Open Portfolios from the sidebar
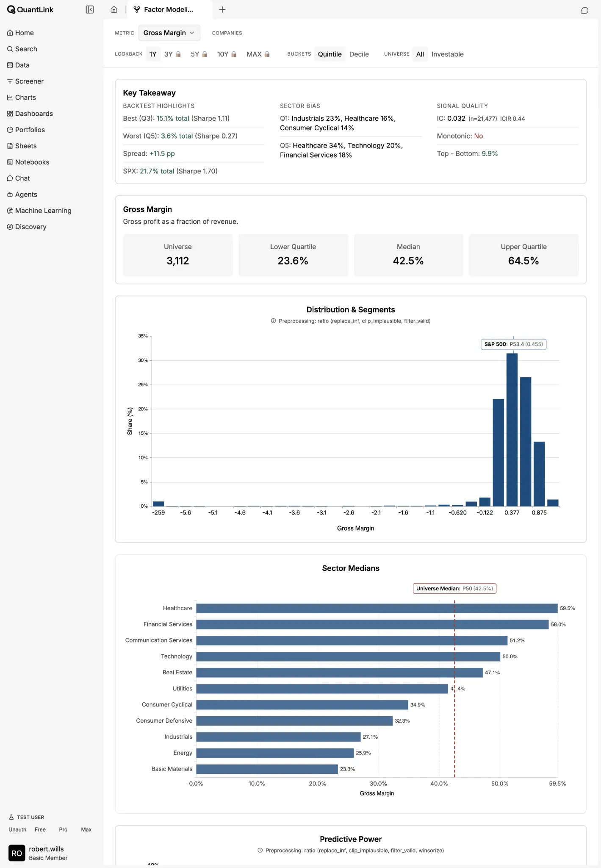This screenshot has width=601, height=868. point(30,130)
